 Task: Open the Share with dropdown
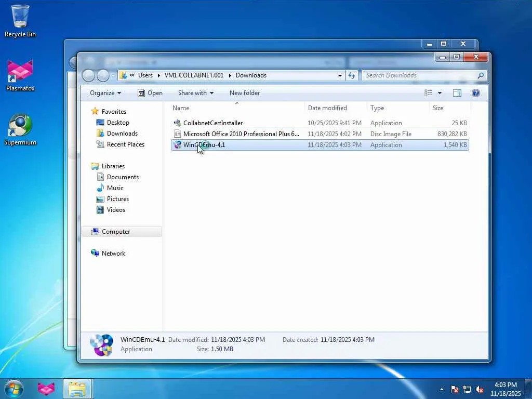pos(196,93)
